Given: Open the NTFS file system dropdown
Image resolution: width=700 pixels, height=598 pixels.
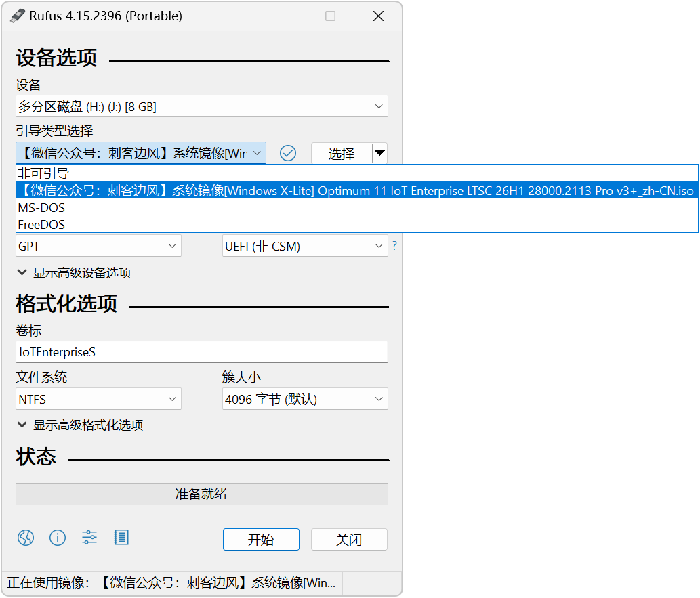Looking at the screenshot, I should coord(99,399).
